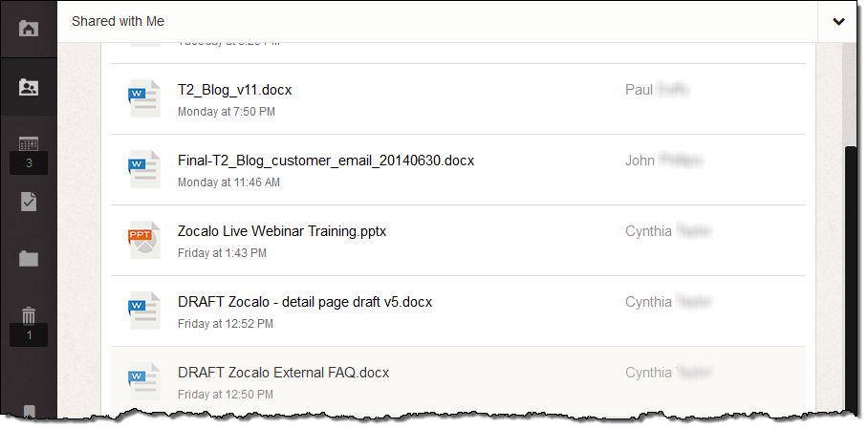The height and width of the screenshot is (429, 868).
Task: Click the document checkmark sidebar icon
Action: pos(29,202)
